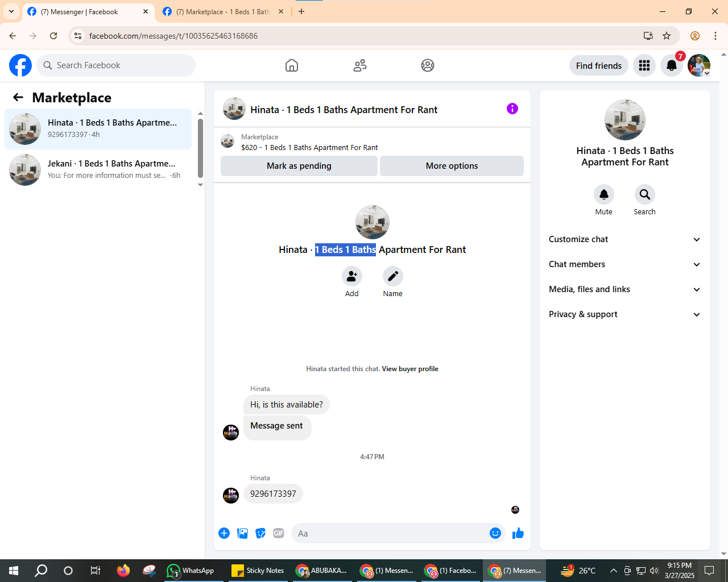Open the Hinata chat in conversation list
This screenshot has width=728, height=582.
98,129
